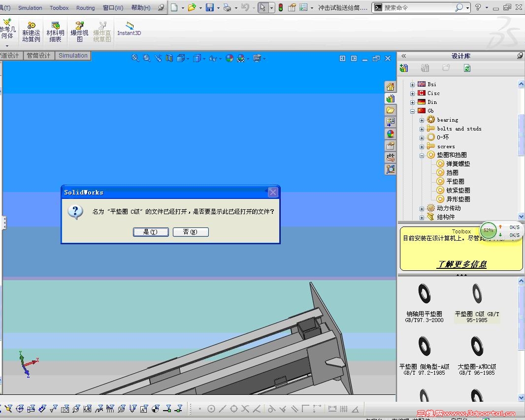This screenshot has height=420, width=525.
Task: Select the 平垫圈 tree item
Action: (455, 181)
